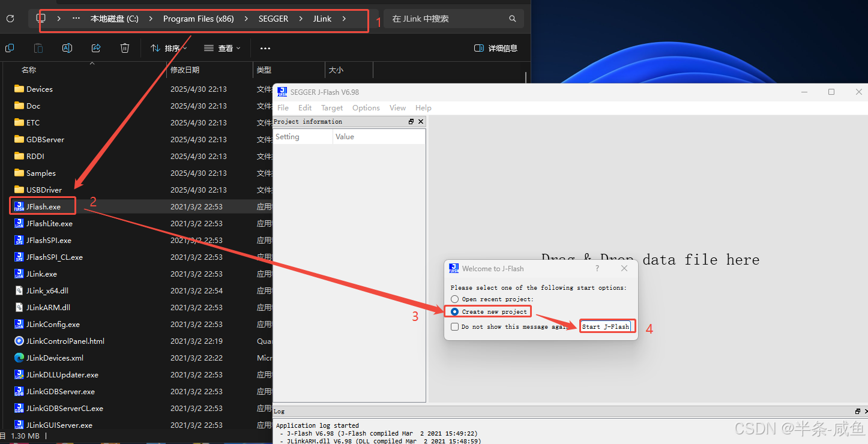Click the Devices folder icon
The image size is (868, 444).
(x=19, y=89)
